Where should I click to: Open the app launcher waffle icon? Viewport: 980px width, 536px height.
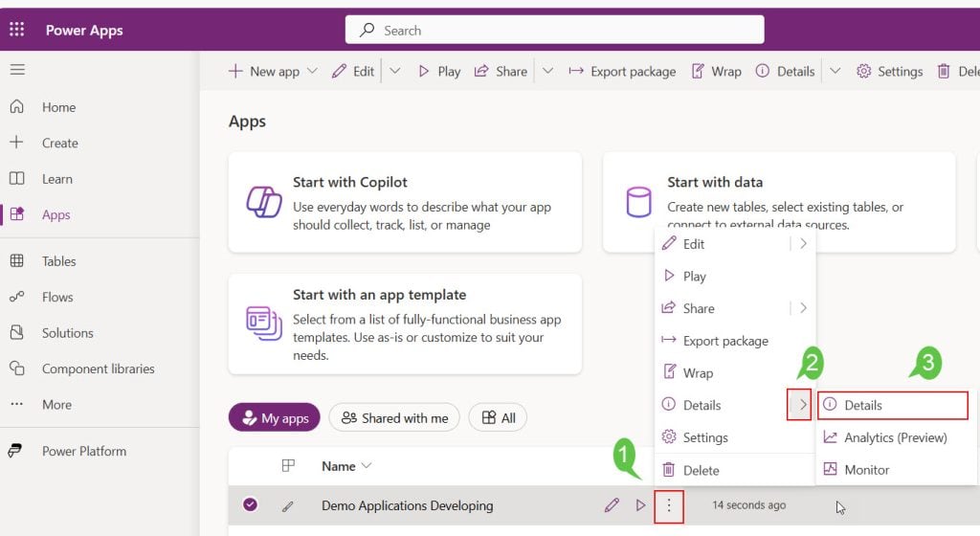17,30
